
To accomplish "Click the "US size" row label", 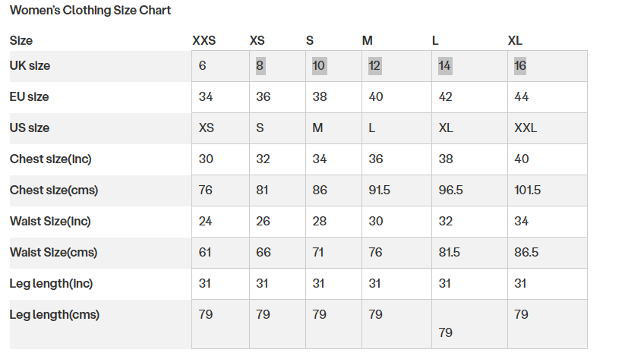I will pos(30,128).
